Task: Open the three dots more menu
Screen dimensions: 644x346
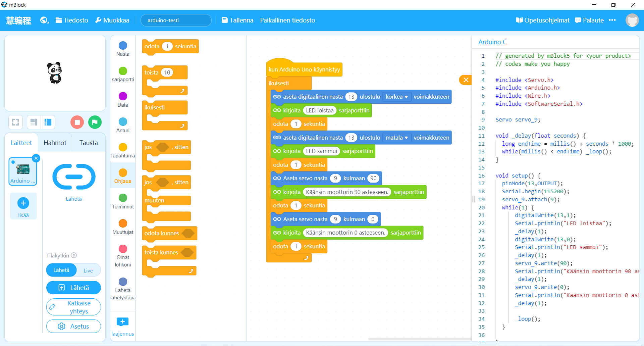Action: click(612, 20)
